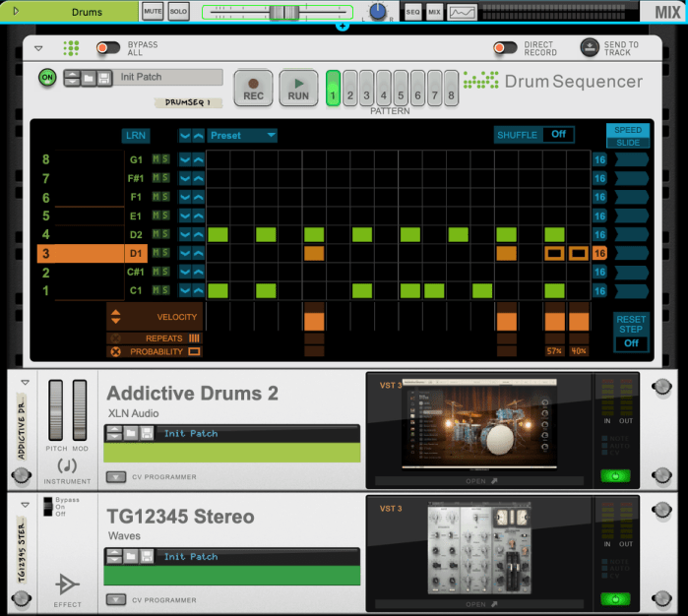Click save patch icon on Addictive Drums 2
Screen dimensions: 688x616
tap(147, 434)
